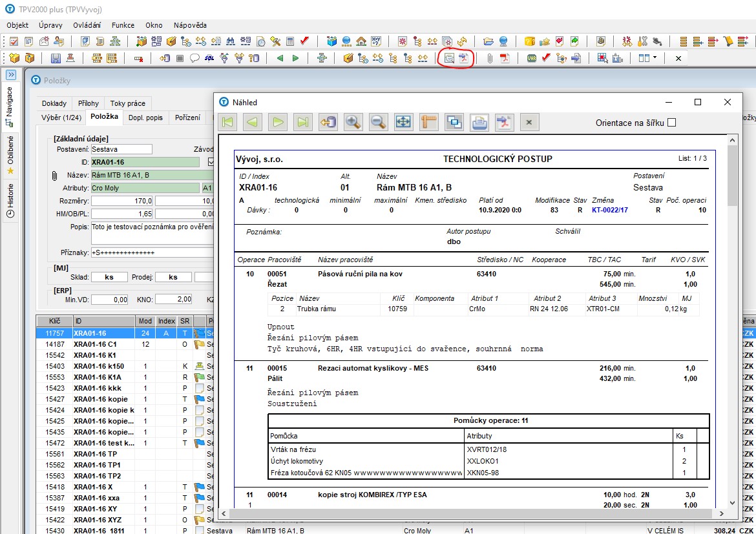Image resolution: width=756 pixels, height=534 pixels.
Task: Switch to the Přílohy tab
Action: coord(89,103)
